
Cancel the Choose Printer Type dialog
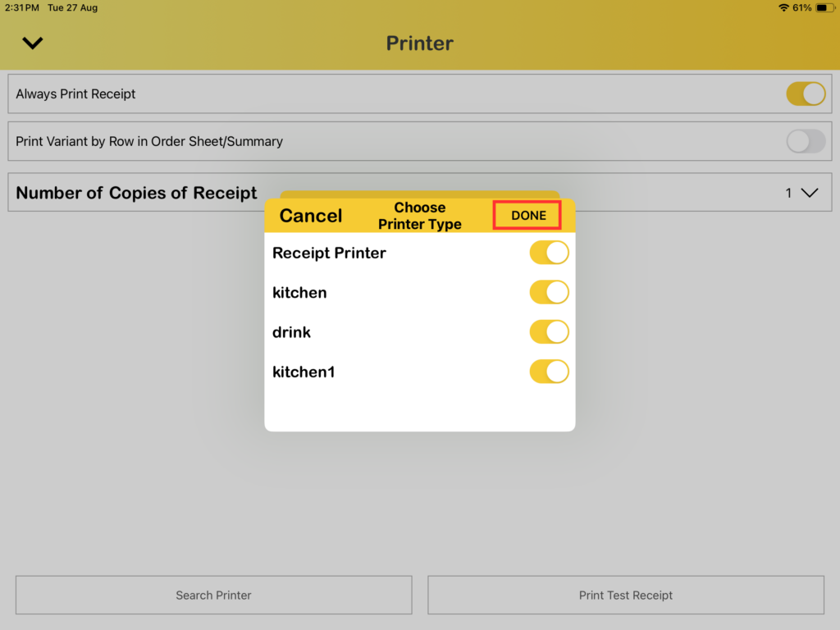tap(311, 216)
